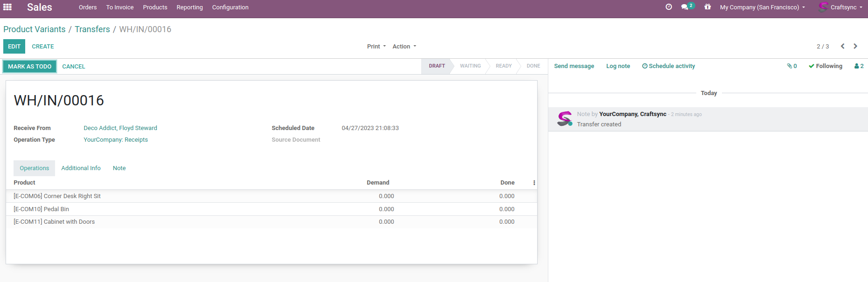Open the attachments paperclip counter
868x282 pixels.
791,66
